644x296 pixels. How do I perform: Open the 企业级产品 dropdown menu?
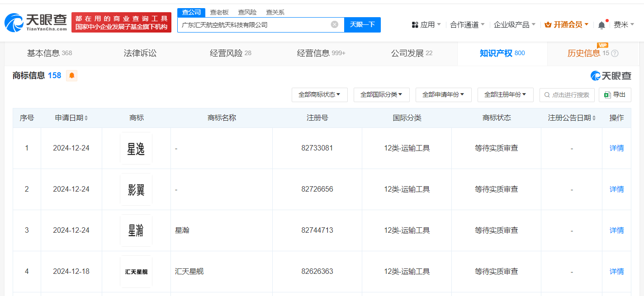pos(511,24)
